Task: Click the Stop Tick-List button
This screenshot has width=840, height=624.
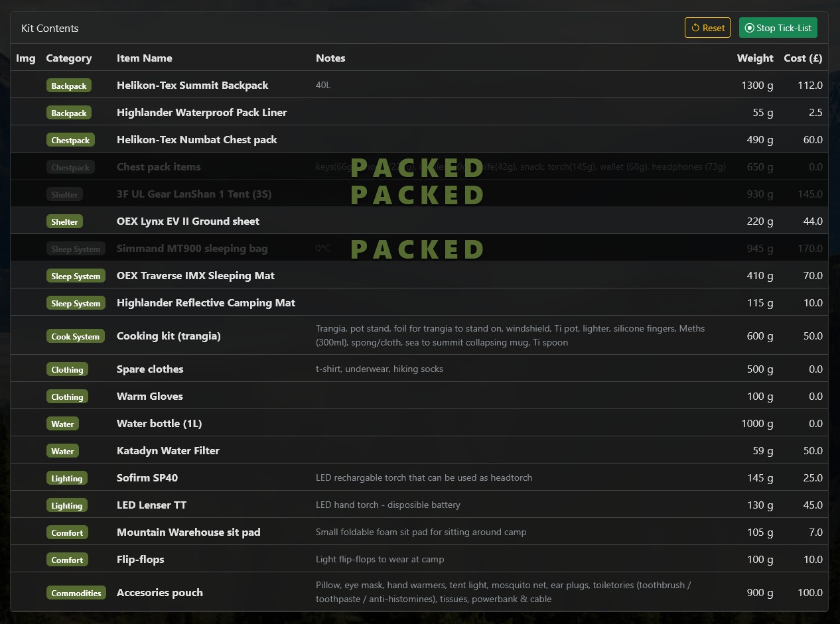Action: 778,28
